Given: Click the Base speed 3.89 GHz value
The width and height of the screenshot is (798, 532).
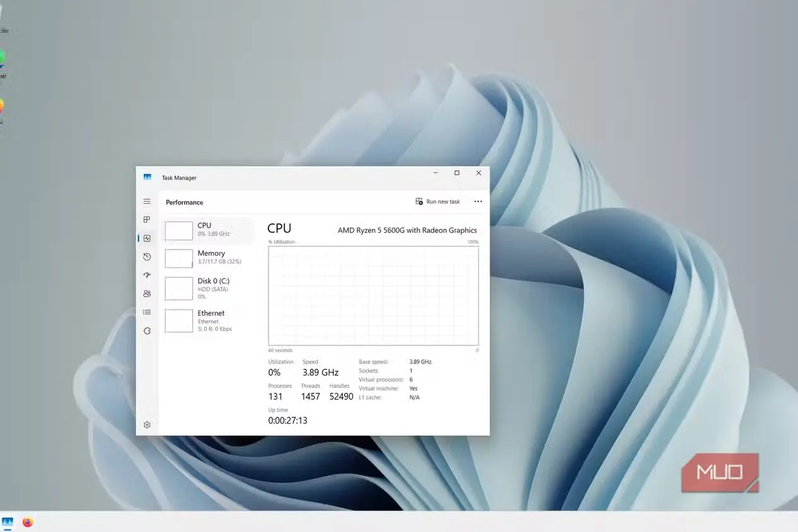Looking at the screenshot, I should coord(420,362).
